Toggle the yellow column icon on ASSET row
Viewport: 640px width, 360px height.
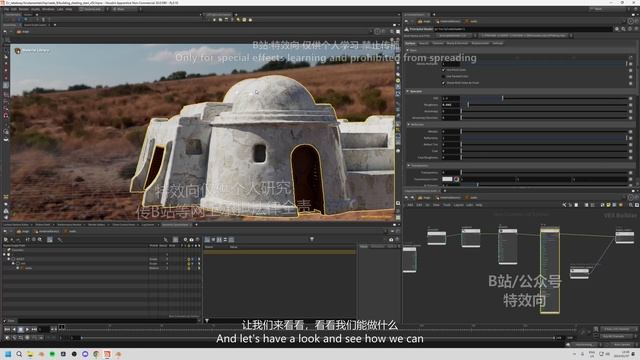click(189, 259)
